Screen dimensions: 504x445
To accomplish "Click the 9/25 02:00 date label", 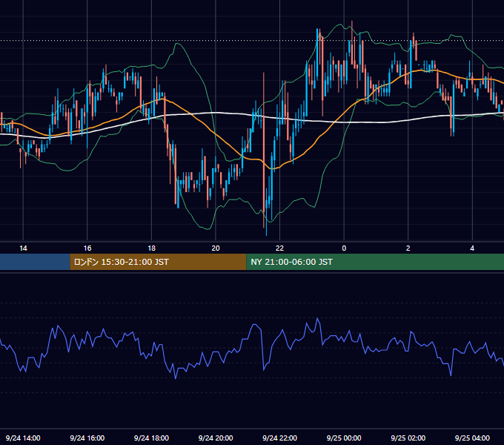I will click(x=408, y=438).
